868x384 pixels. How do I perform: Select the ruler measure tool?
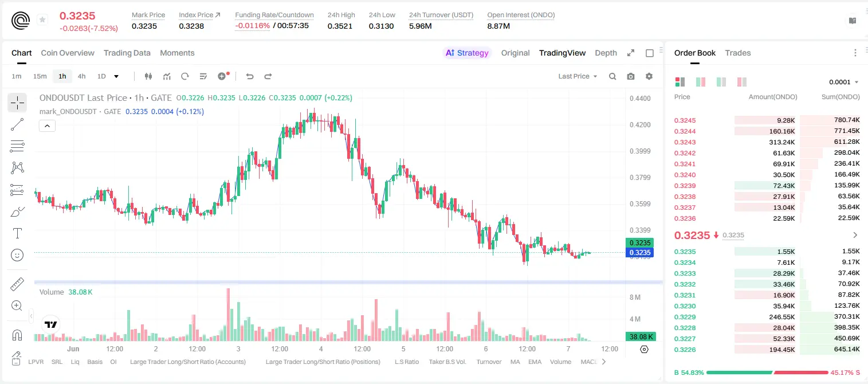[17, 284]
